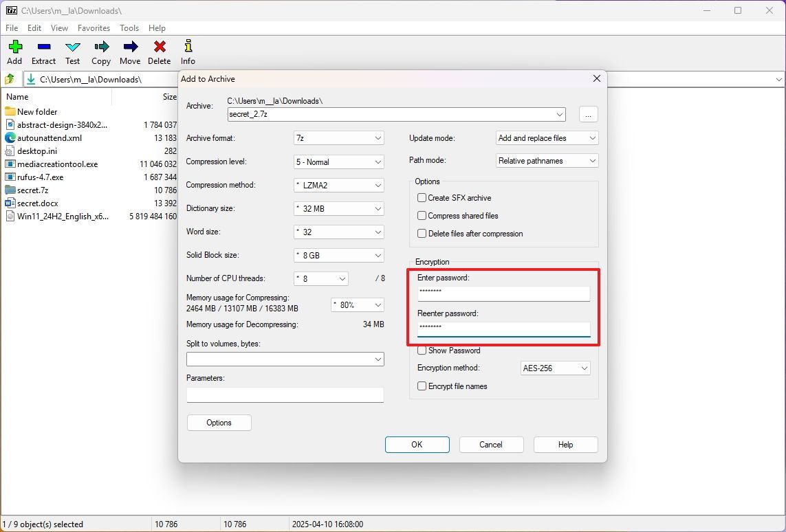Open the Favorites menu

pos(94,28)
